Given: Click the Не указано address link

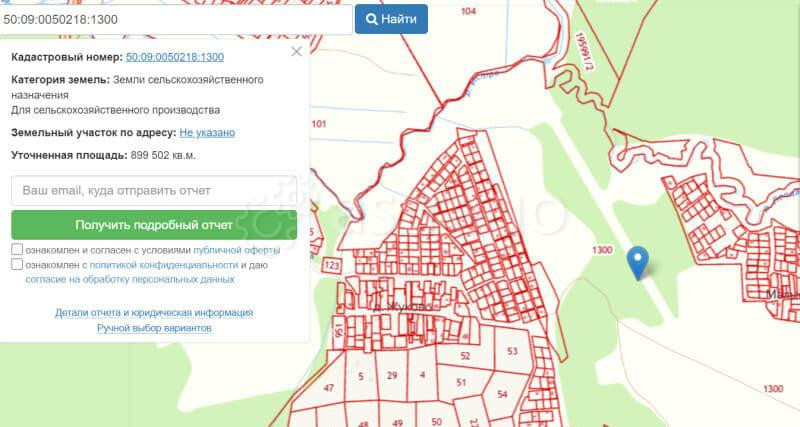Looking at the screenshot, I should (x=207, y=132).
